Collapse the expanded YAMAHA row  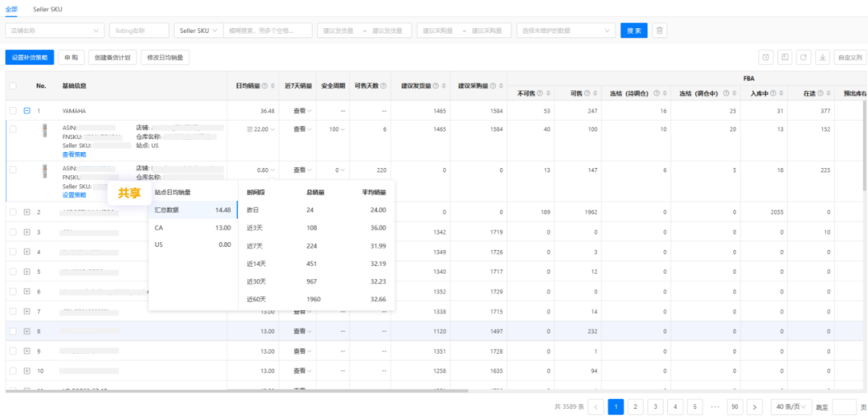[27, 111]
